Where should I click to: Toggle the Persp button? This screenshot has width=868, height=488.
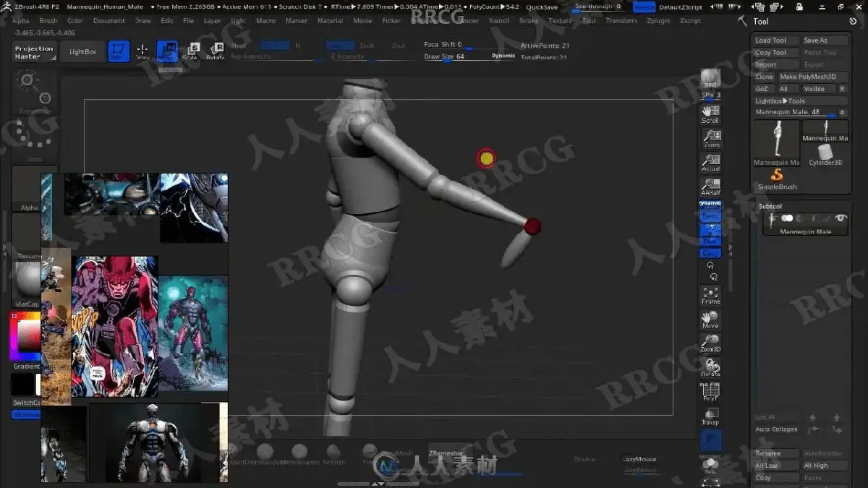[711, 215]
